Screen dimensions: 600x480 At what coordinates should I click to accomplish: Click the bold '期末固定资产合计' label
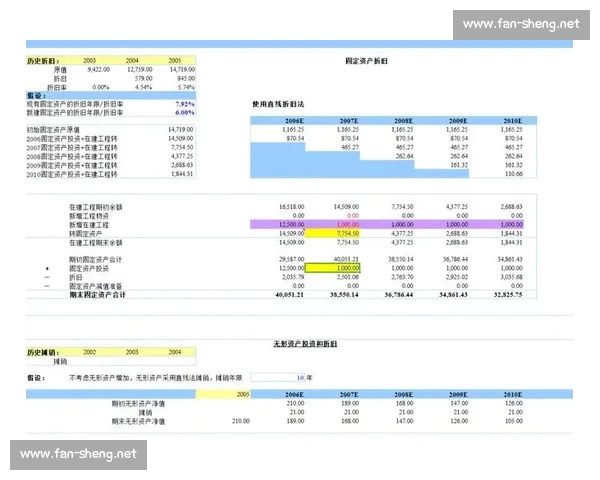[97, 295]
